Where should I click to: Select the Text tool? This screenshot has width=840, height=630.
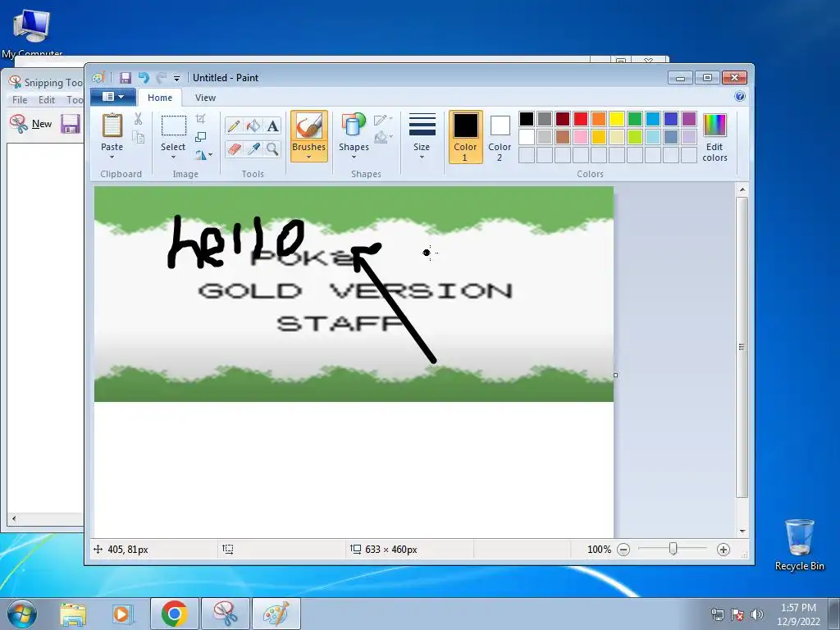(272, 126)
